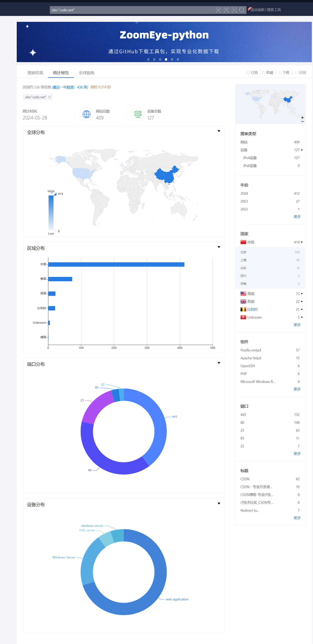Filter by year 2023
Screen dimensions: 313x644
(x=270, y=201)
